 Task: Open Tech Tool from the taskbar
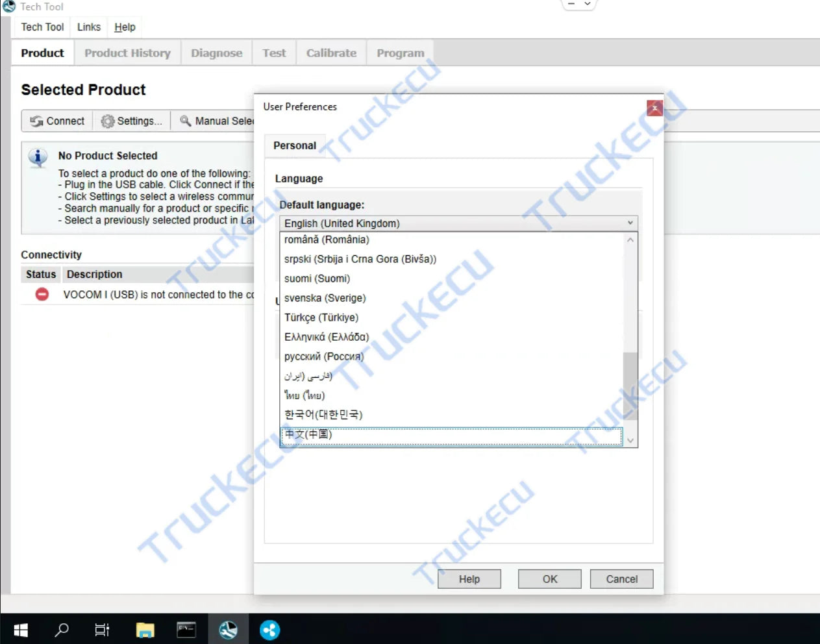(228, 629)
